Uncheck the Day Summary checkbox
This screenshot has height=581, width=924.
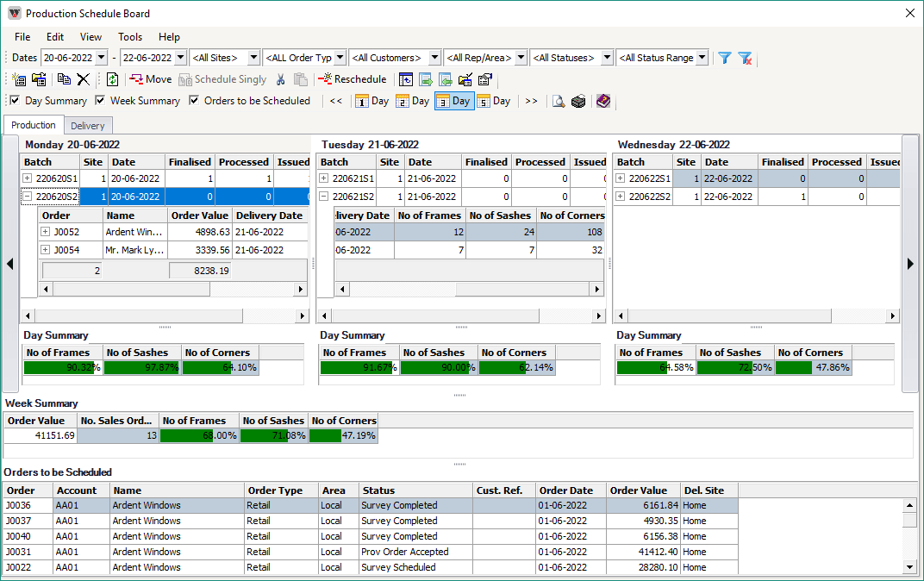click(x=14, y=101)
